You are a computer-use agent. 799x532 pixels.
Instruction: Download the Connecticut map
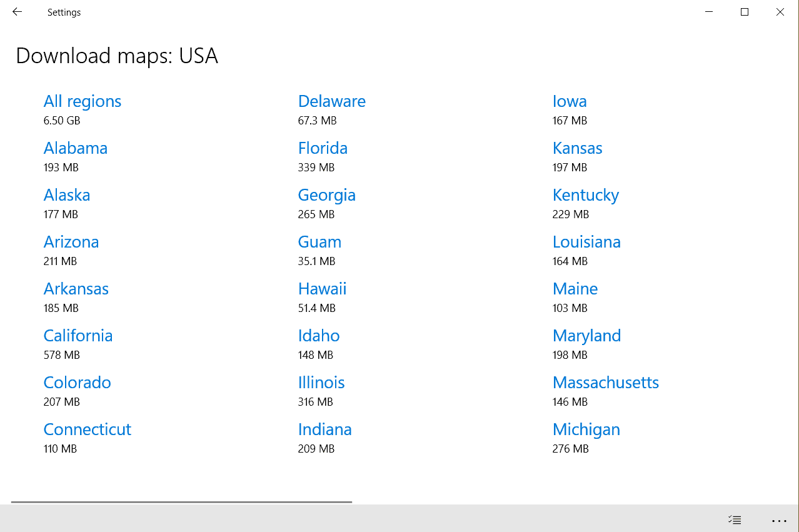coord(87,429)
